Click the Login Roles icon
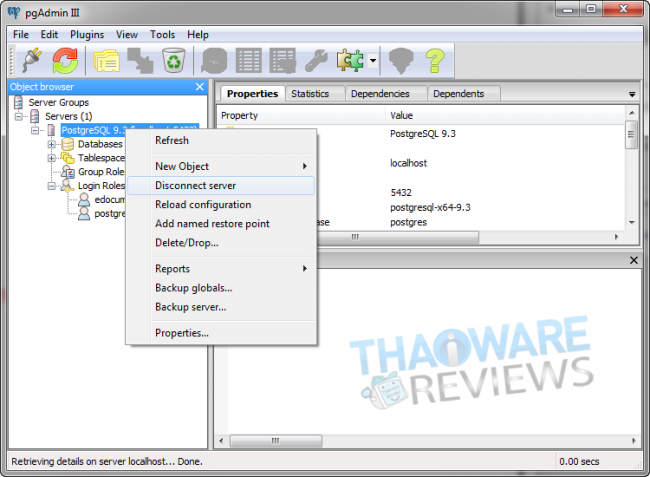Image resolution: width=650 pixels, height=477 pixels. pos(68,186)
